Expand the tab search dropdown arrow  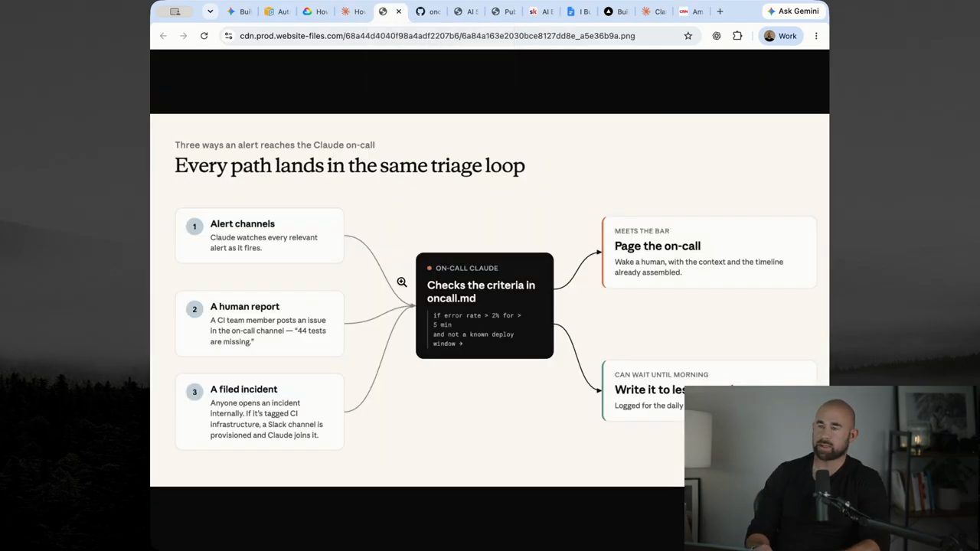coord(210,11)
